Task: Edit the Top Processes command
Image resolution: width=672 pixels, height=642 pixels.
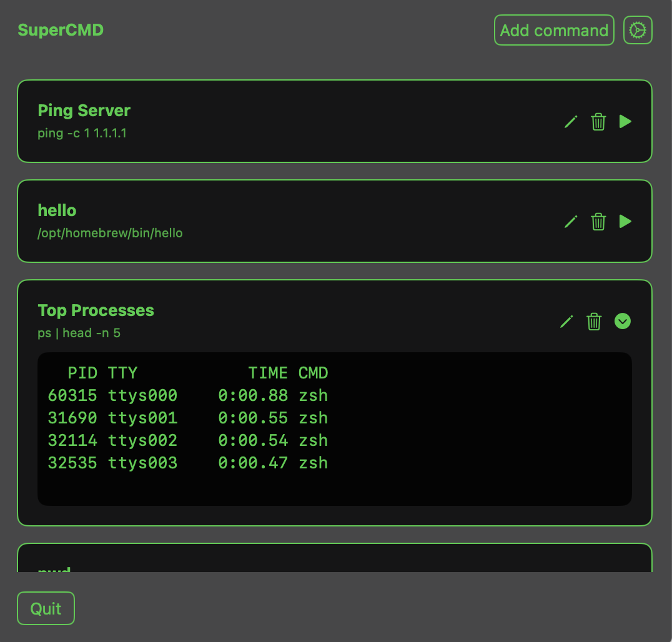Action: pos(566,322)
